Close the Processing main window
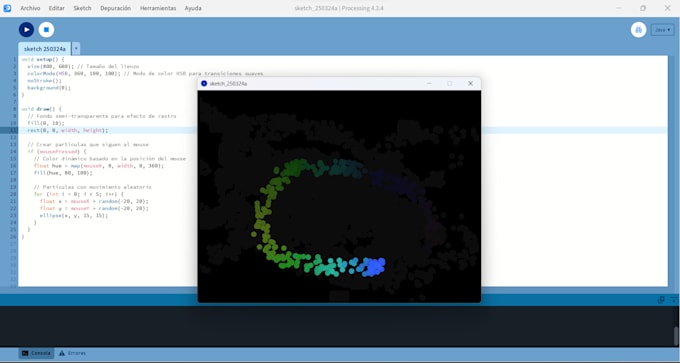This screenshot has width=680, height=363. [x=667, y=8]
